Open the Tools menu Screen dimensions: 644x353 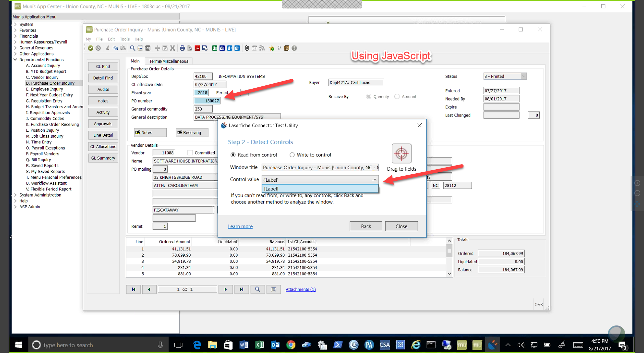[x=124, y=39]
